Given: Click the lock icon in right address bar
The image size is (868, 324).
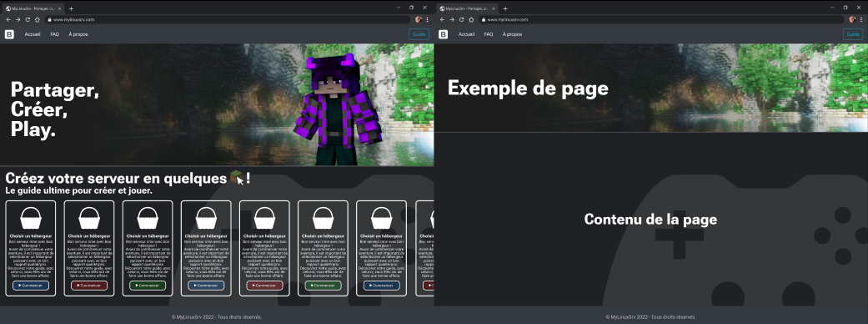Looking at the screenshot, I should [484, 19].
